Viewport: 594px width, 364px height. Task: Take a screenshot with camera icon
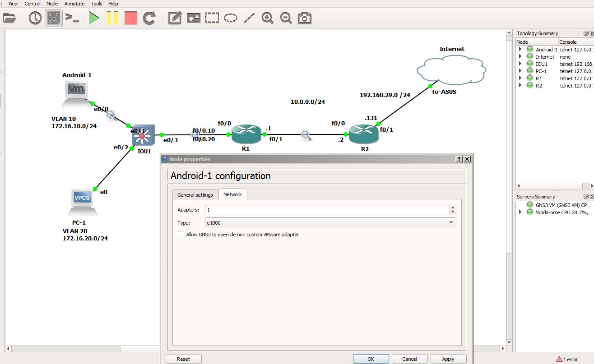coord(305,18)
